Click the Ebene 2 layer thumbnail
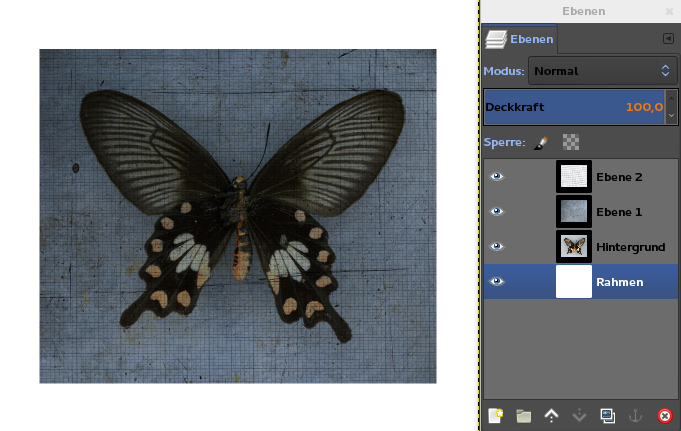 coord(574,176)
